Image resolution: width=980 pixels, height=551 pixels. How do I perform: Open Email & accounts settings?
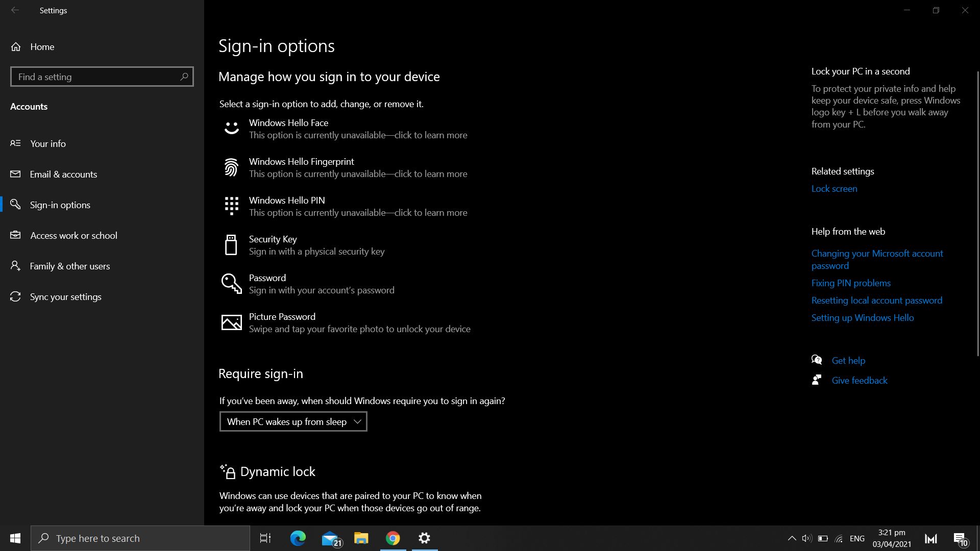pyautogui.click(x=63, y=174)
